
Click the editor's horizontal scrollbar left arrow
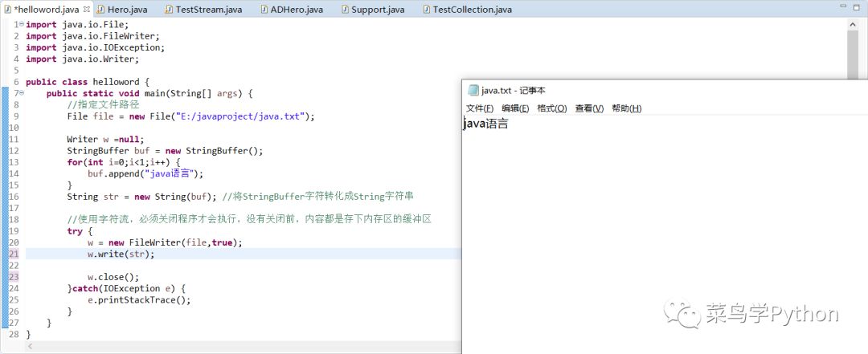point(30,346)
